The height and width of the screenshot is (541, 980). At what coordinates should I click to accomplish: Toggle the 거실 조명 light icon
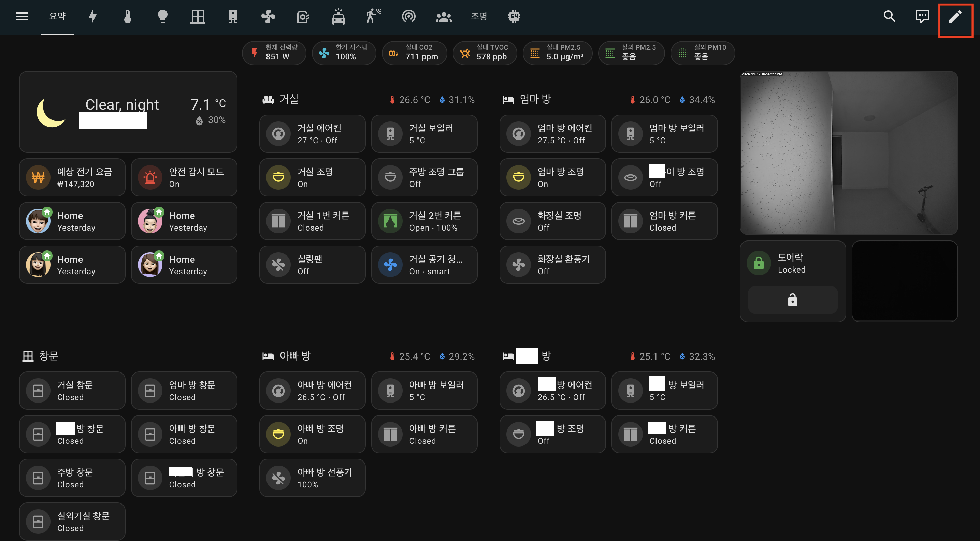(278, 177)
